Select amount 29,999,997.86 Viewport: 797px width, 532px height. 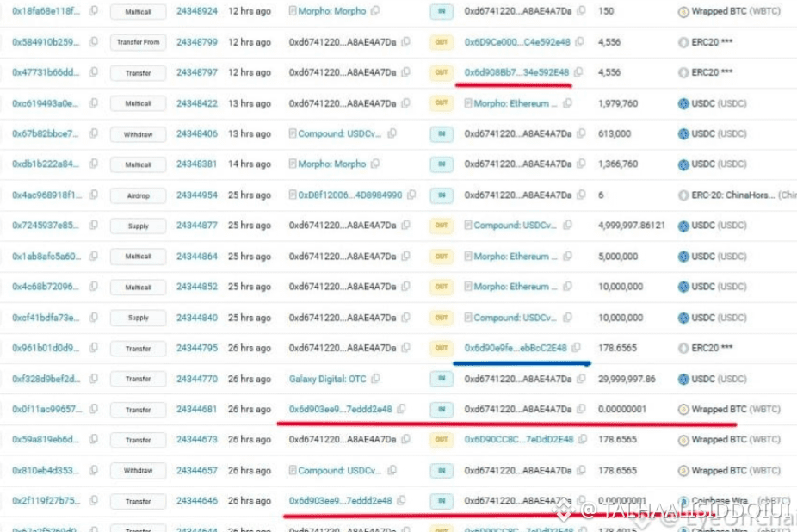point(627,379)
